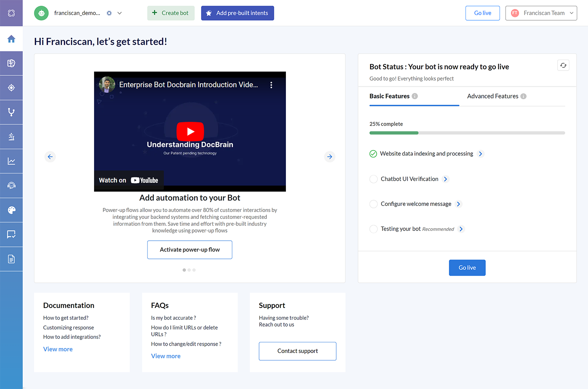Open the target/intents sidebar icon
This screenshot has width=588, height=389.
[11, 88]
